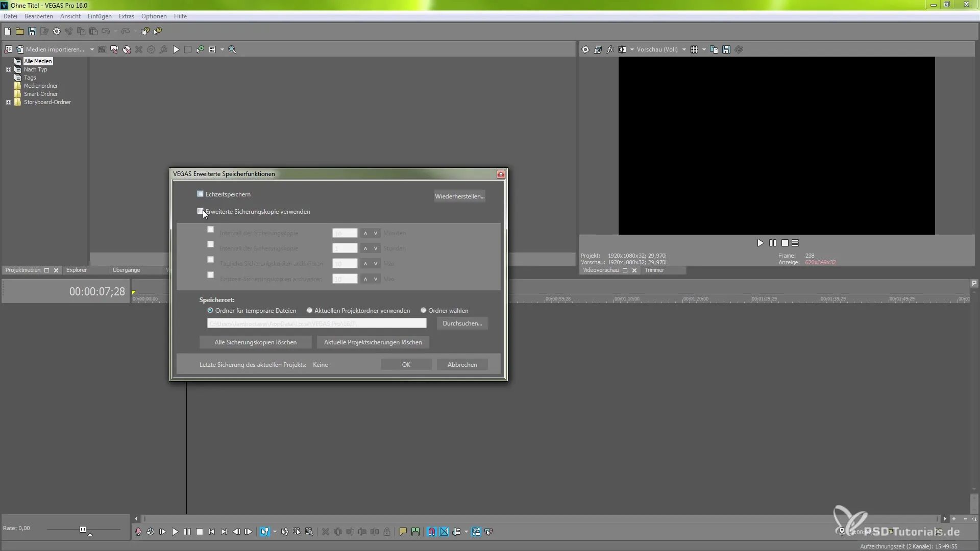
Task: Expand the Nach Typ tree node
Action: [x=8, y=69]
